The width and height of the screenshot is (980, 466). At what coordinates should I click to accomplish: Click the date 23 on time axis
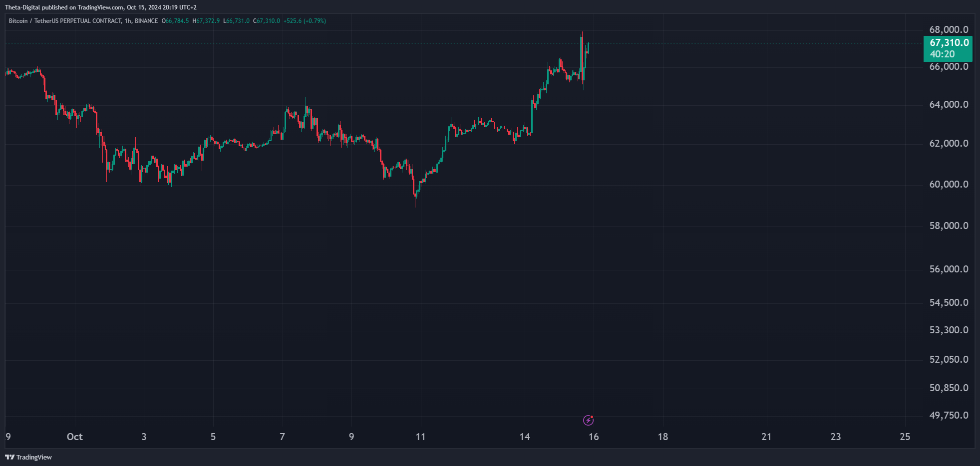click(836, 437)
